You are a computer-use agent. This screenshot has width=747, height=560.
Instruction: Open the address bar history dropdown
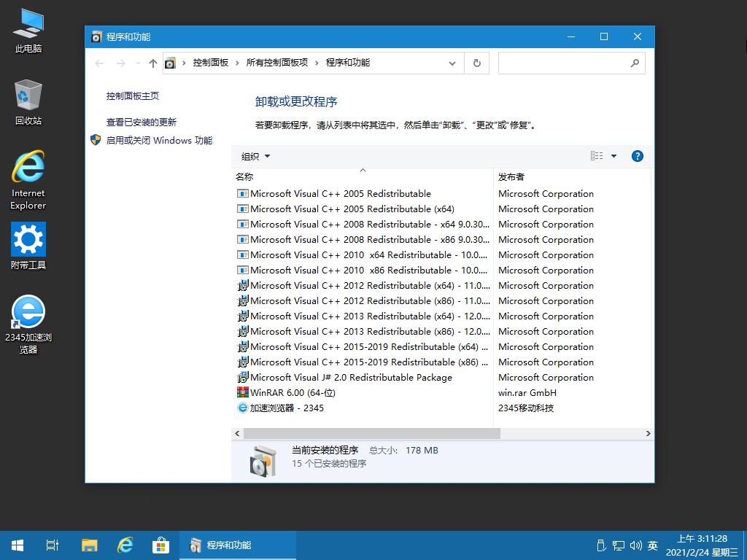pyautogui.click(x=452, y=63)
